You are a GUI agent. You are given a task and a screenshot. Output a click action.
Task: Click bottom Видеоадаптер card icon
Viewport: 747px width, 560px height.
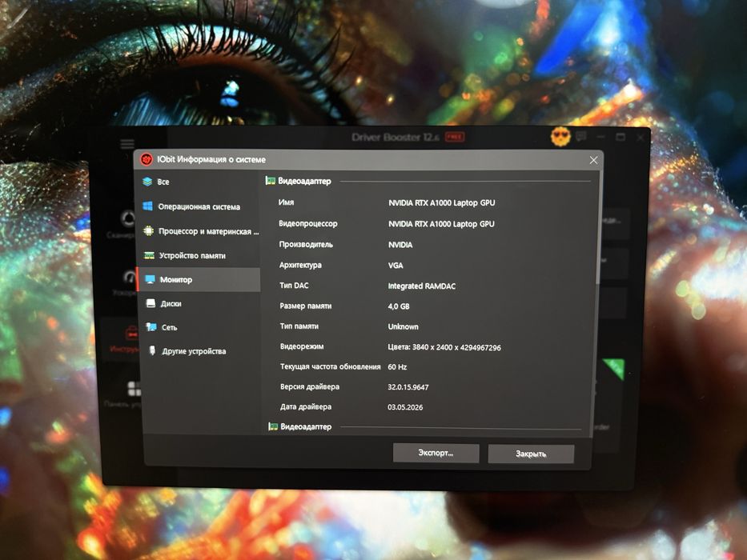[273, 426]
